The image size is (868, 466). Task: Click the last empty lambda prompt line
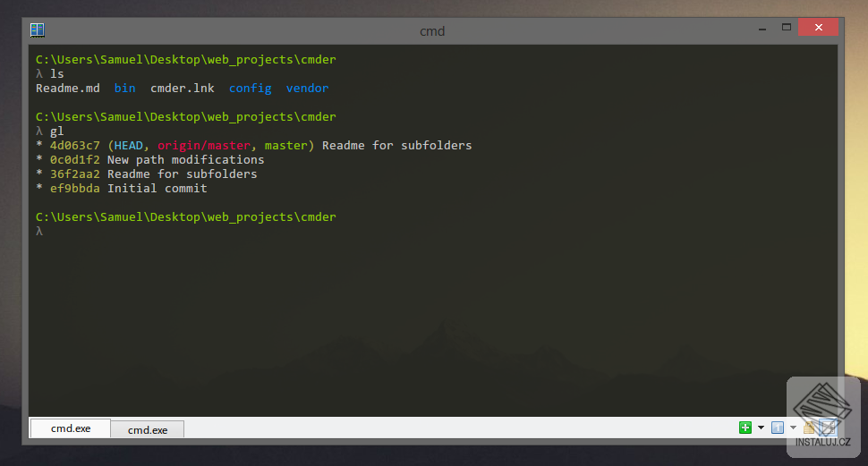point(39,232)
